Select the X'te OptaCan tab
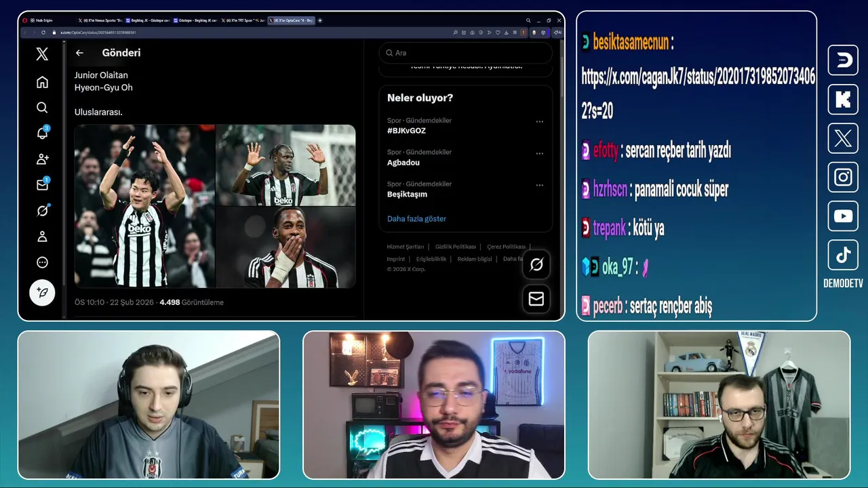868x488 pixels. (x=290, y=20)
